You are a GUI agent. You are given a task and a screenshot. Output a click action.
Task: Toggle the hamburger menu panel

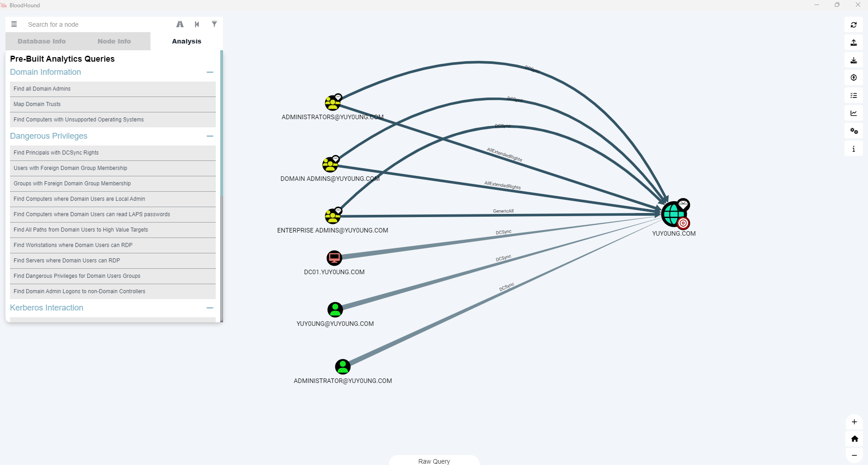(14, 24)
